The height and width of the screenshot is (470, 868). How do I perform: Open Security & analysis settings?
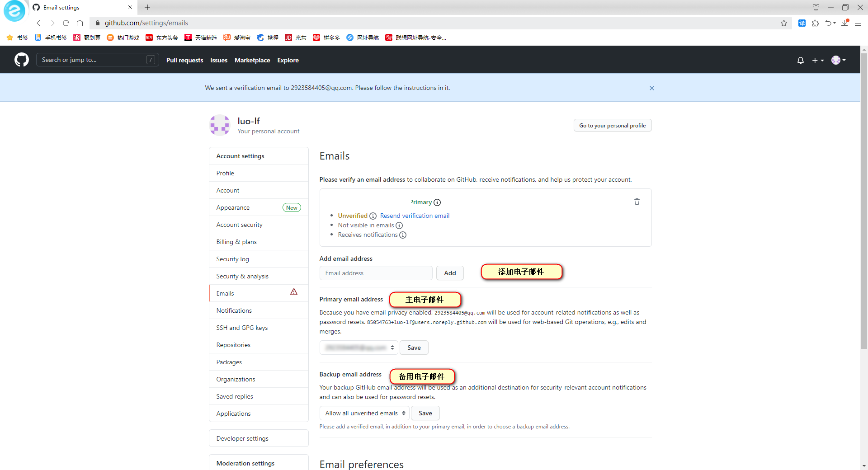pyautogui.click(x=259, y=276)
